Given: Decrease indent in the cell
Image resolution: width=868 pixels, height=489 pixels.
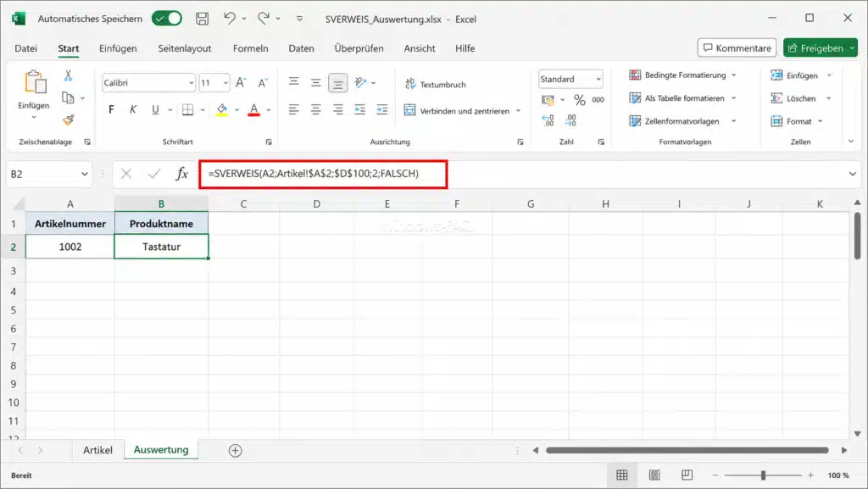Looking at the screenshot, I should (x=359, y=109).
